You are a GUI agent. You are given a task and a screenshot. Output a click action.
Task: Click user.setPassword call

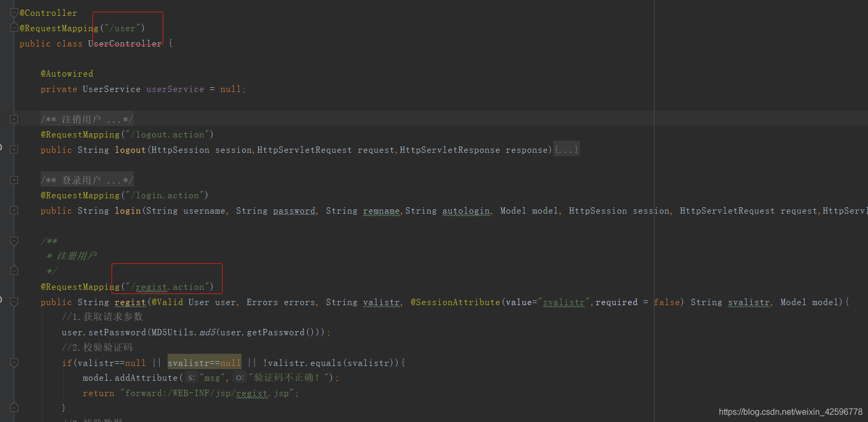pyautogui.click(x=104, y=332)
